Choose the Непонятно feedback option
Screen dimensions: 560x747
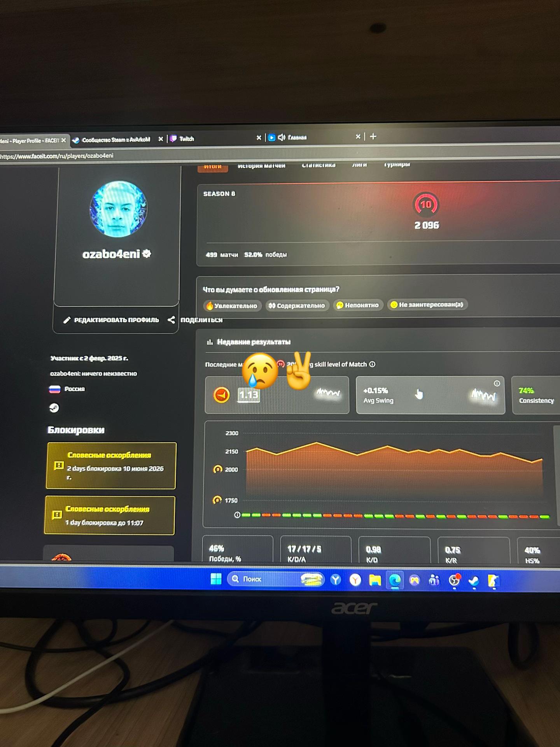[358, 305]
